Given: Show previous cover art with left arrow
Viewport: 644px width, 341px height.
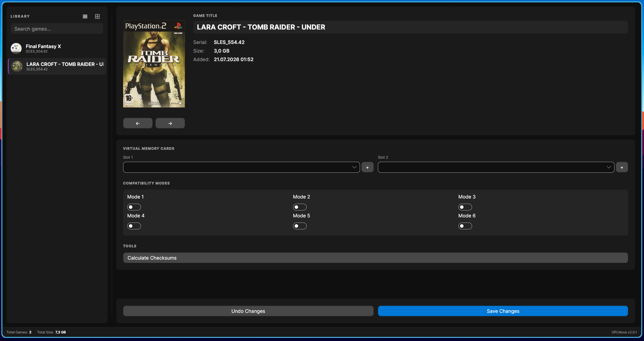Looking at the screenshot, I should [x=138, y=123].
